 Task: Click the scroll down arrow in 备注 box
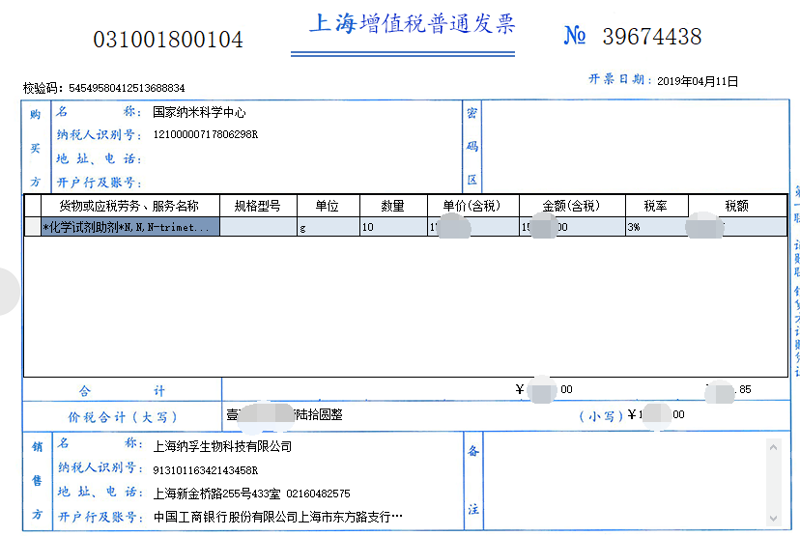click(772, 517)
